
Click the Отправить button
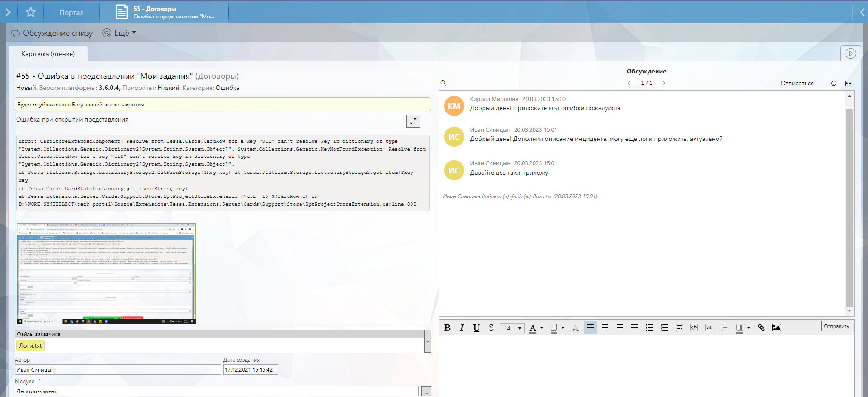tap(836, 326)
